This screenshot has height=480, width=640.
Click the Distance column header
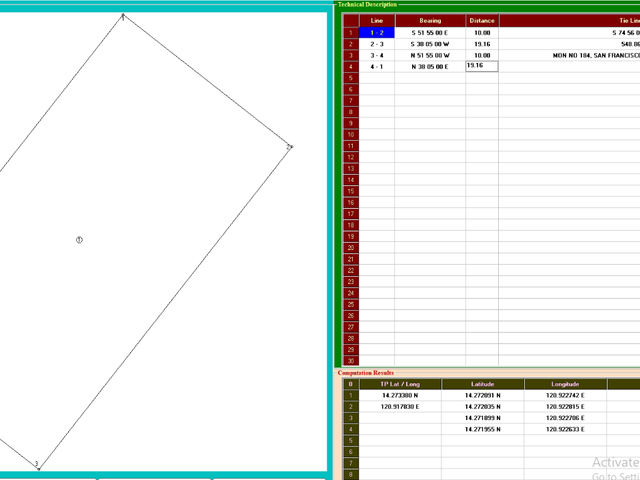click(x=482, y=20)
